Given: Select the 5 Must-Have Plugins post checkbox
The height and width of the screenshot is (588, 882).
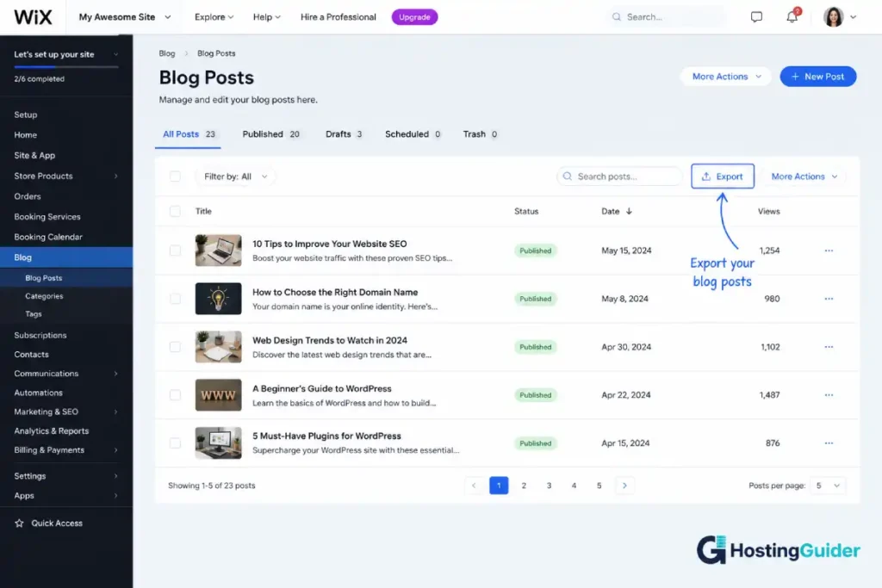Looking at the screenshot, I should pyautogui.click(x=175, y=443).
